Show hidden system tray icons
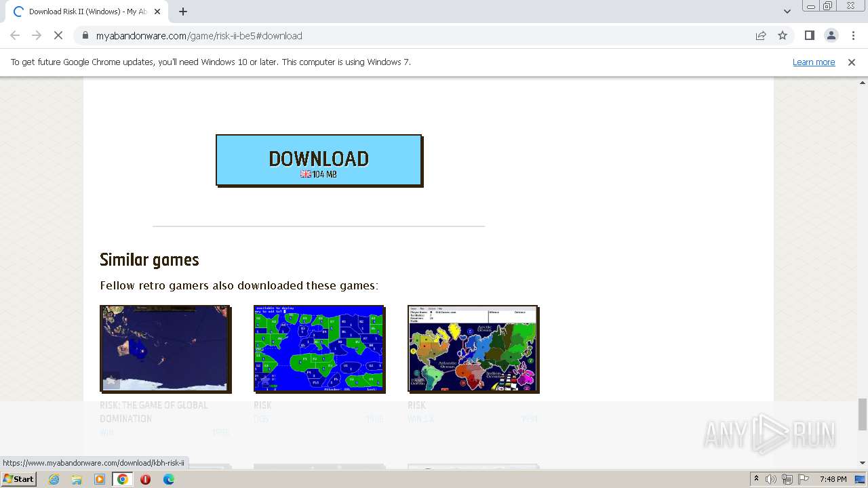 pos(756,479)
